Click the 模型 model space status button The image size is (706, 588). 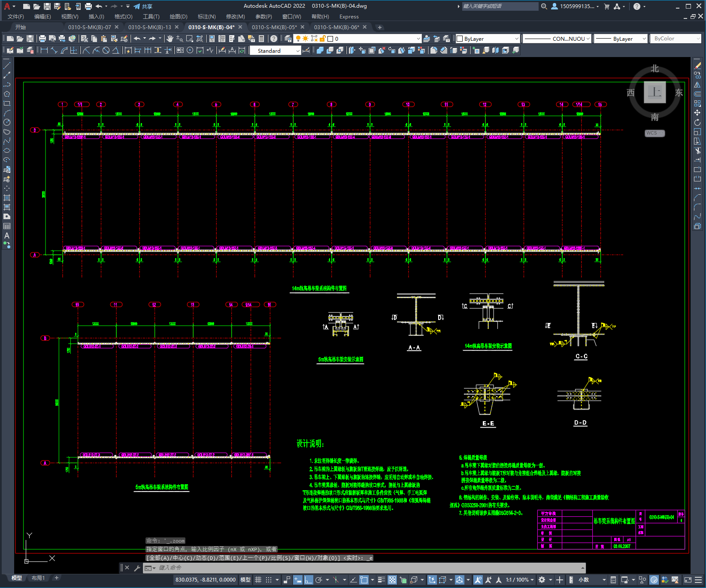[245, 580]
